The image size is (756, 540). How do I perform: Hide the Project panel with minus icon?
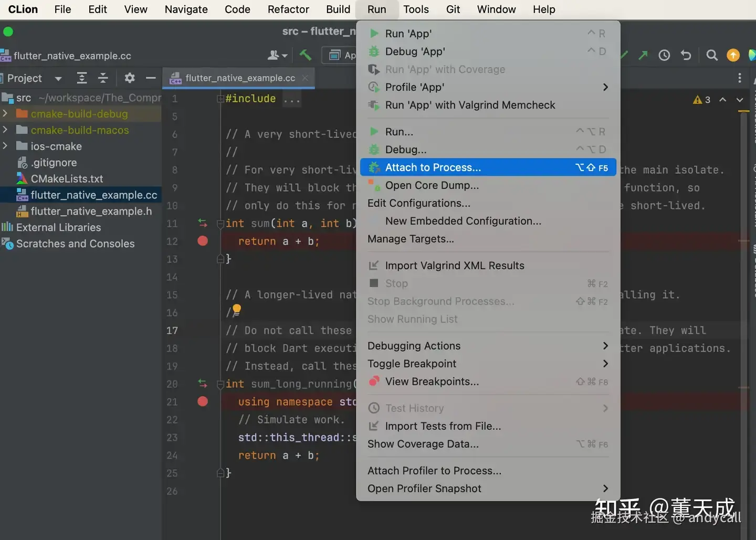[x=151, y=78]
